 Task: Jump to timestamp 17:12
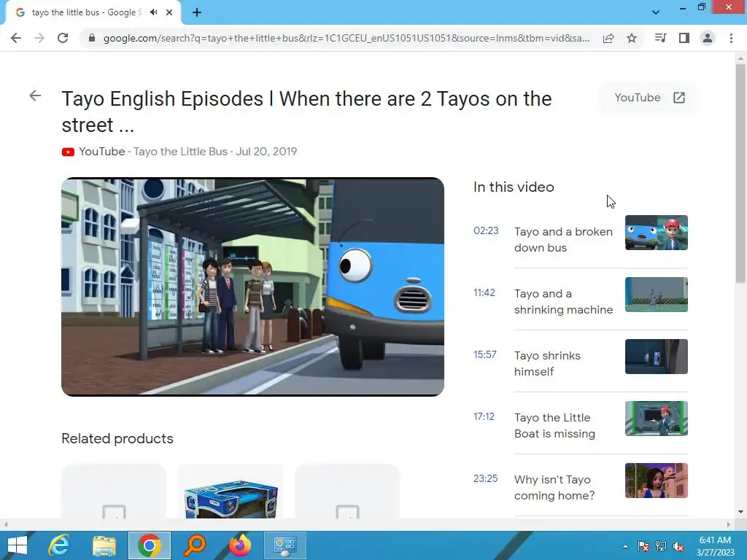(x=484, y=416)
